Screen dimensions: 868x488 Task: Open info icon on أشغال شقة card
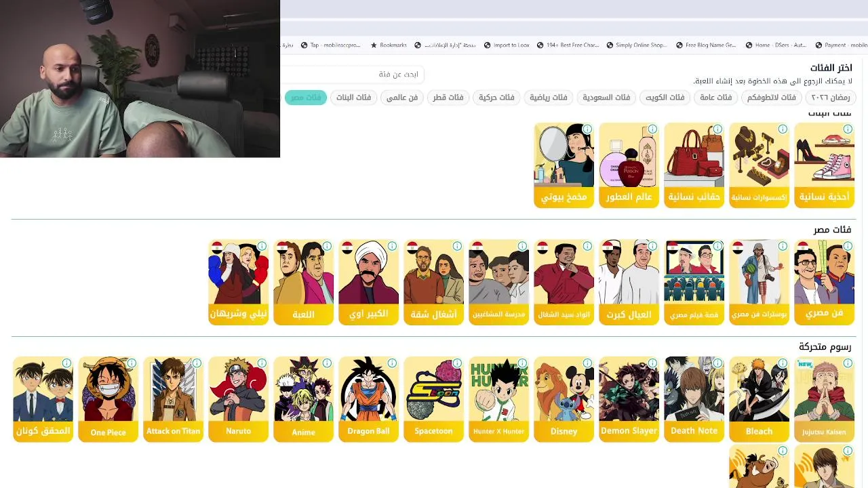(x=457, y=246)
